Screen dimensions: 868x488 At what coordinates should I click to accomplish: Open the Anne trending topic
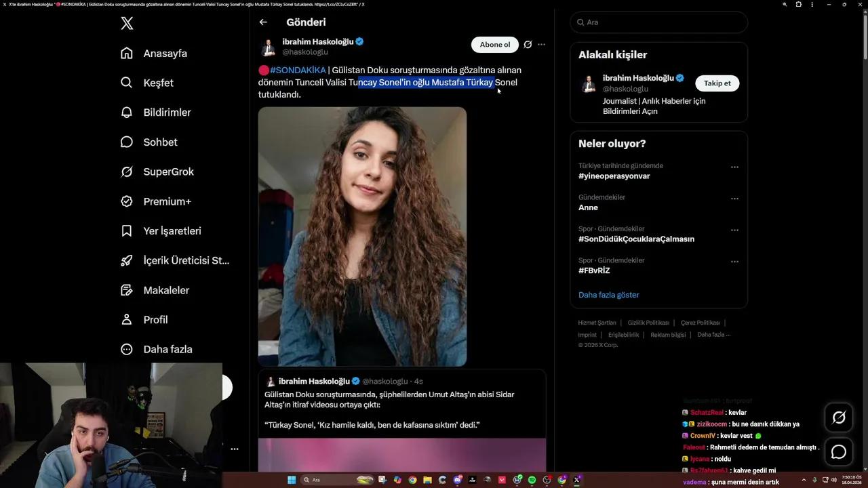coord(588,207)
